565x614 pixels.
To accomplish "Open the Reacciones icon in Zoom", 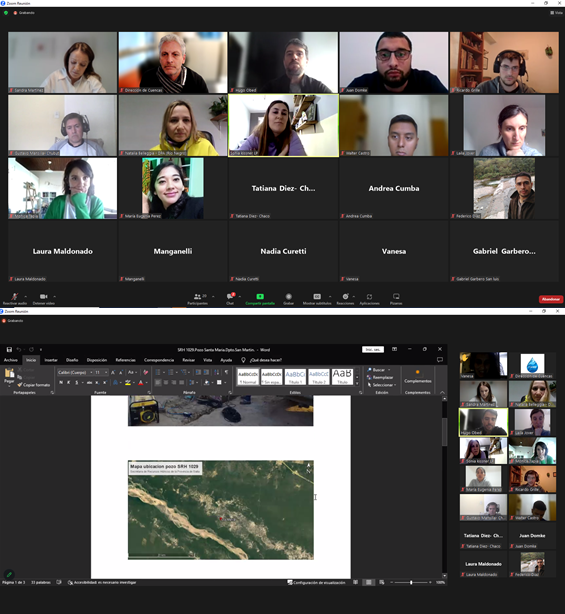I will [x=345, y=296].
